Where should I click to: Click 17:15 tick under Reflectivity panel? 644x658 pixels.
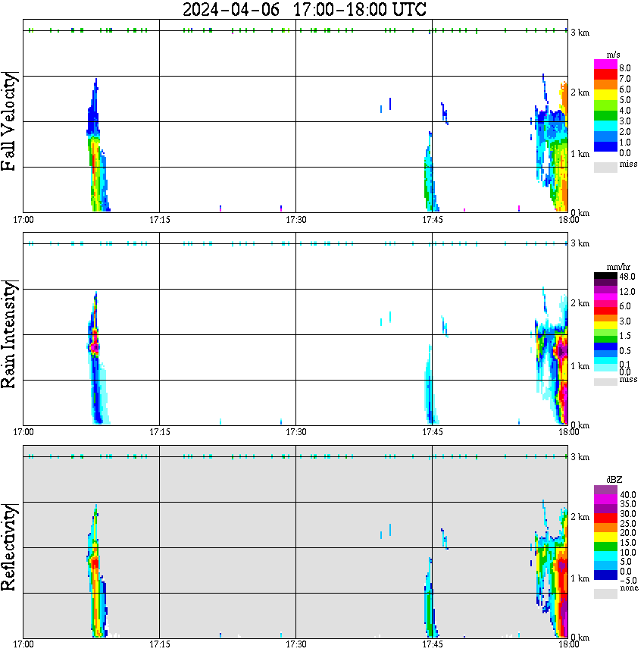pos(160,644)
